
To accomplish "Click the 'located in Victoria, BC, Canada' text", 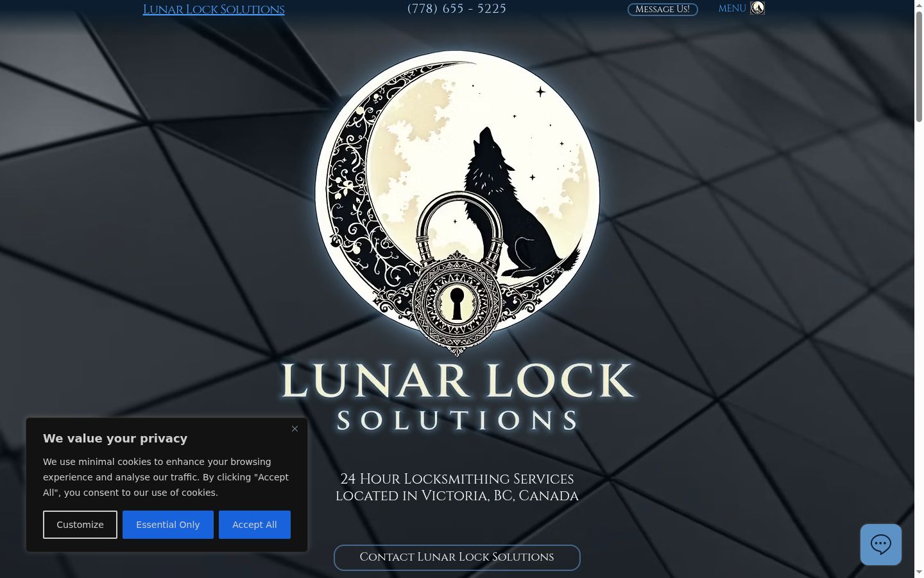I will point(457,496).
